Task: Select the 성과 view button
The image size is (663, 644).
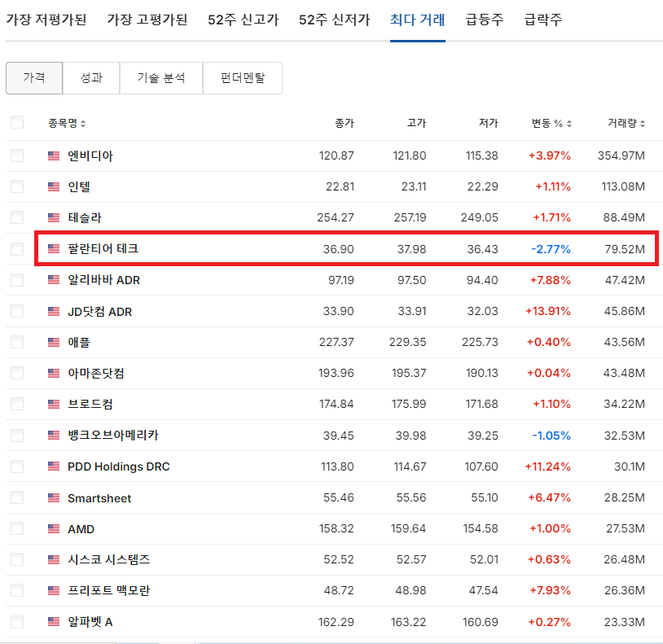Action: [91, 78]
